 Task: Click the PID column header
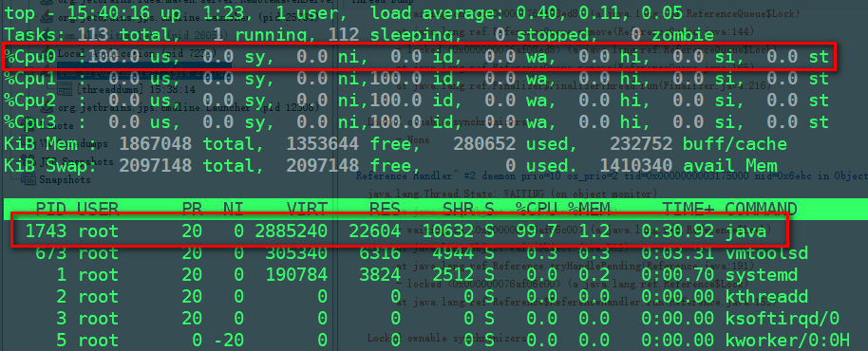(x=50, y=210)
